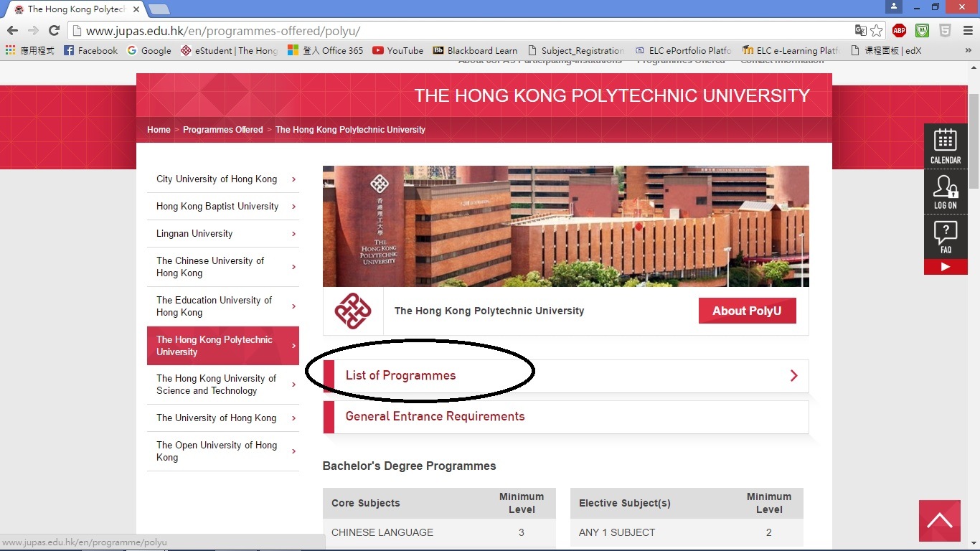Click the green shield extension icon
The width and height of the screenshot is (980, 551).
point(922,30)
